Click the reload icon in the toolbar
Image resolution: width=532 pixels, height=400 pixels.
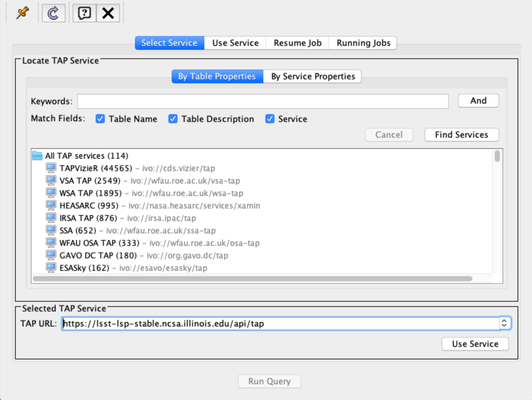[53, 13]
